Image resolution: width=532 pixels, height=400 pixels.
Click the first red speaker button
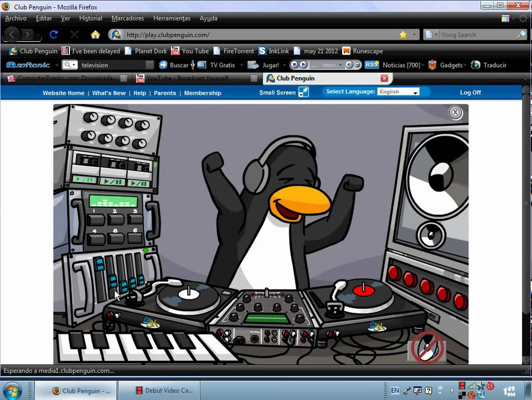[x=394, y=273]
